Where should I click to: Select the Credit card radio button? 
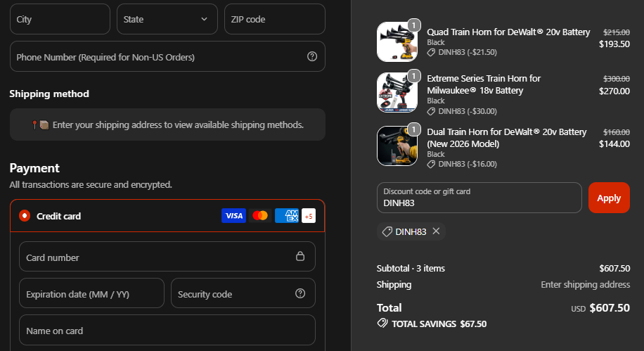click(x=25, y=216)
